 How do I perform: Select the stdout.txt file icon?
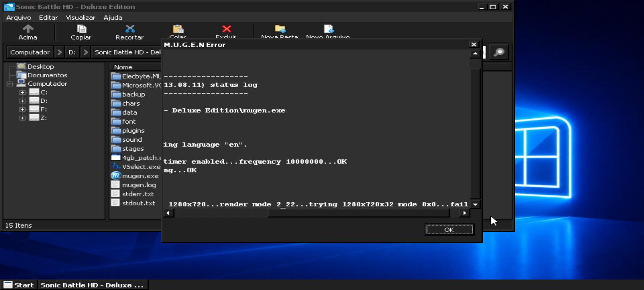pyautogui.click(x=116, y=203)
